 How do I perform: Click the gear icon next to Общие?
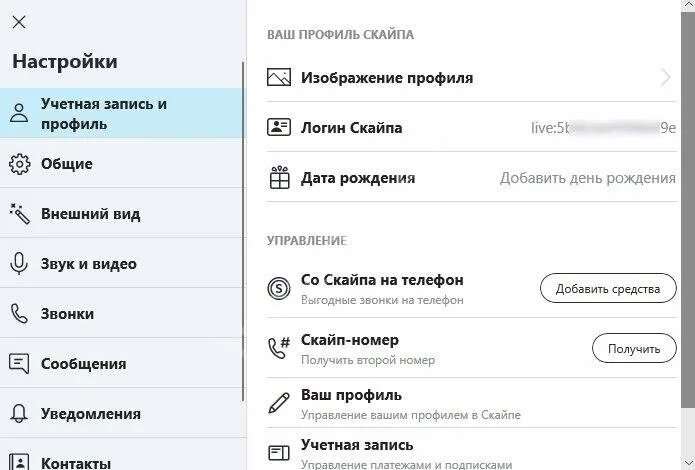pos(20,164)
